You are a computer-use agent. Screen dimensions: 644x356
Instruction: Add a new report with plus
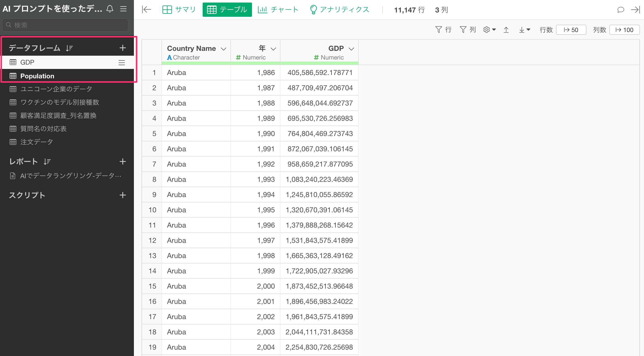(123, 161)
